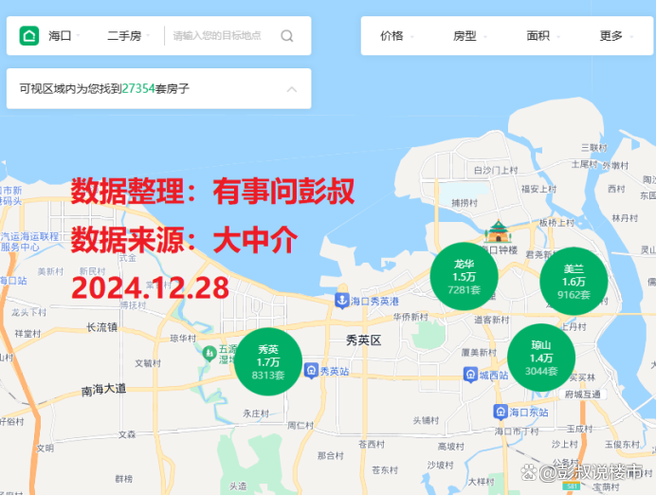
Task: Select the 琼山 district bubble
Action: tap(541, 358)
